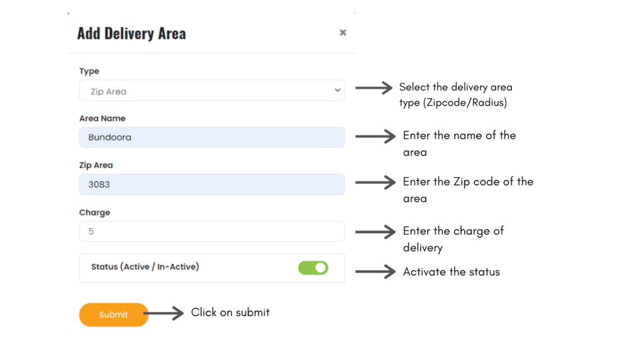This screenshot has width=644, height=362.
Task: Click the 'Click on submit' annotation text
Action: tap(230, 312)
